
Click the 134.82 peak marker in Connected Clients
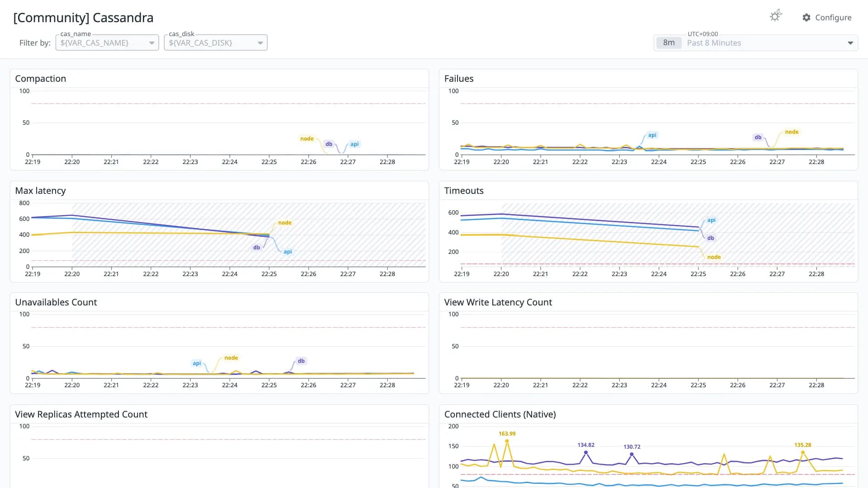tap(586, 452)
